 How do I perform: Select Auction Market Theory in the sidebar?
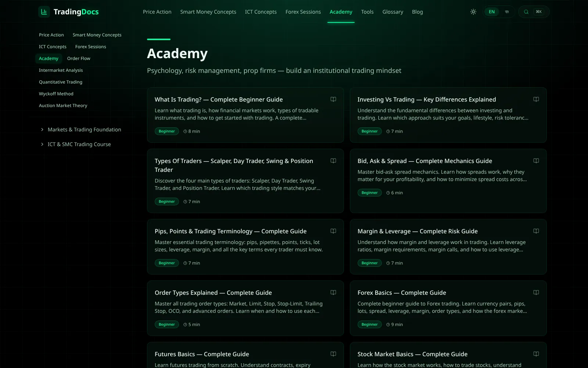click(63, 106)
